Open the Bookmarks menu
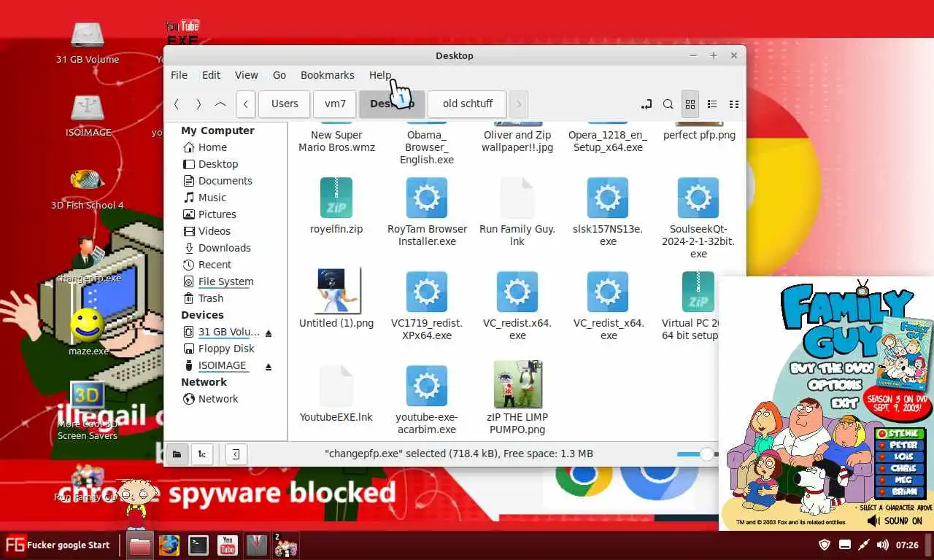 (x=327, y=75)
